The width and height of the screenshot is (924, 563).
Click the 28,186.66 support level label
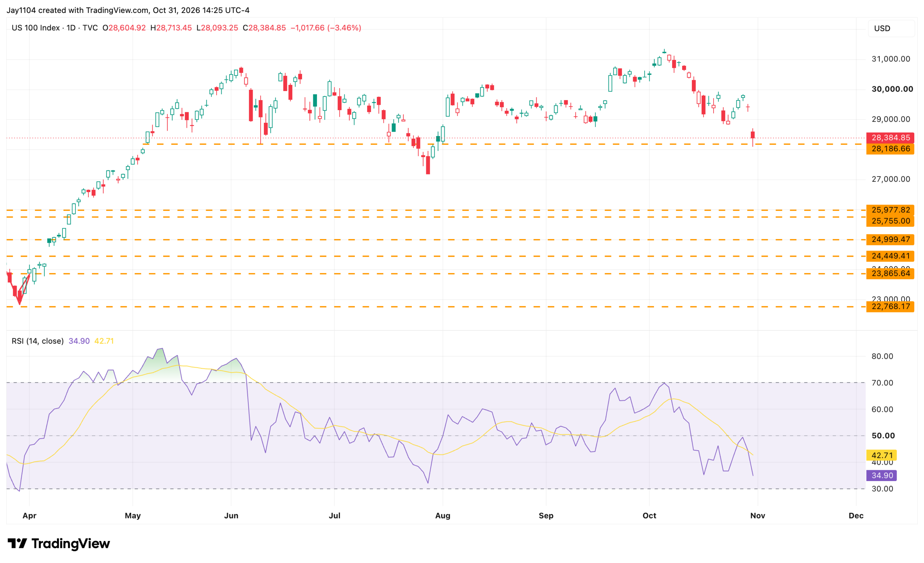(x=890, y=149)
